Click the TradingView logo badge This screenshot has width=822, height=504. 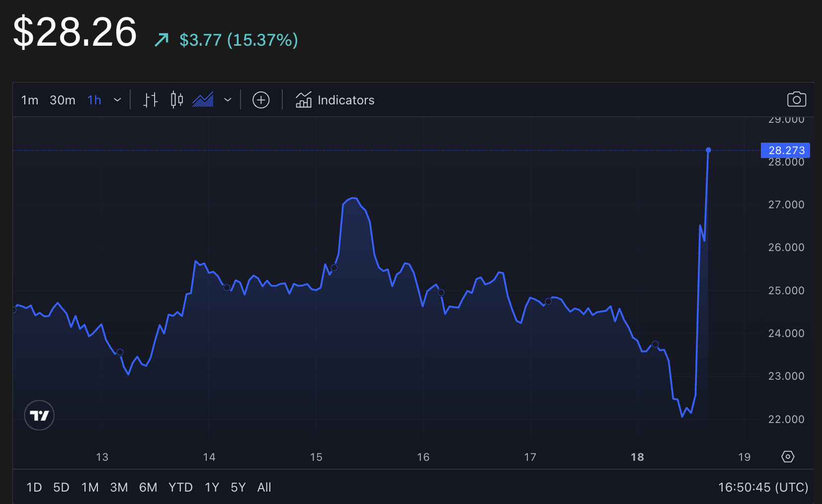tap(39, 415)
